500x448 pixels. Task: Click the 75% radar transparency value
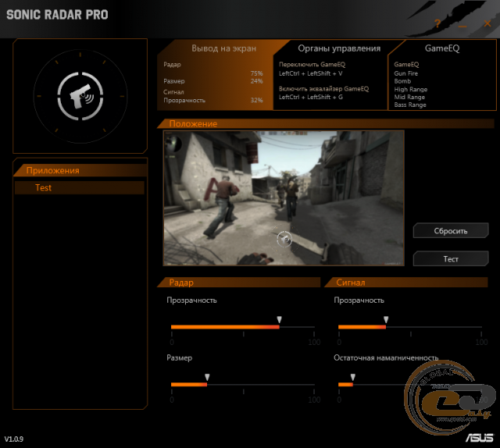pyautogui.click(x=256, y=73)
